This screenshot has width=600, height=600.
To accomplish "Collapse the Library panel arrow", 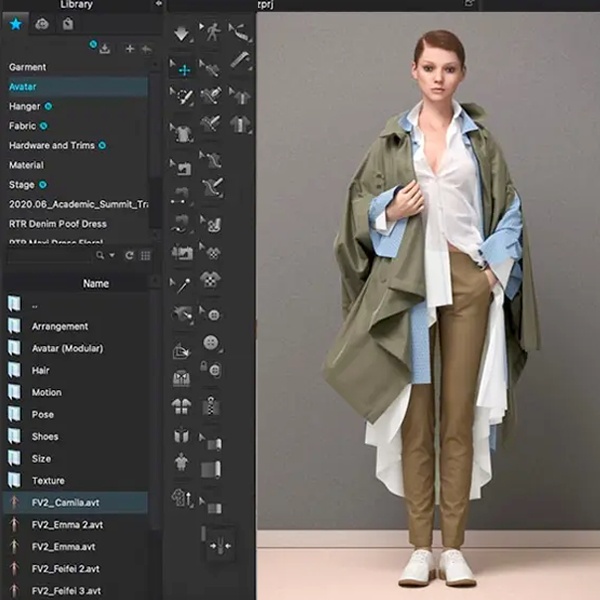I will 158,4.
